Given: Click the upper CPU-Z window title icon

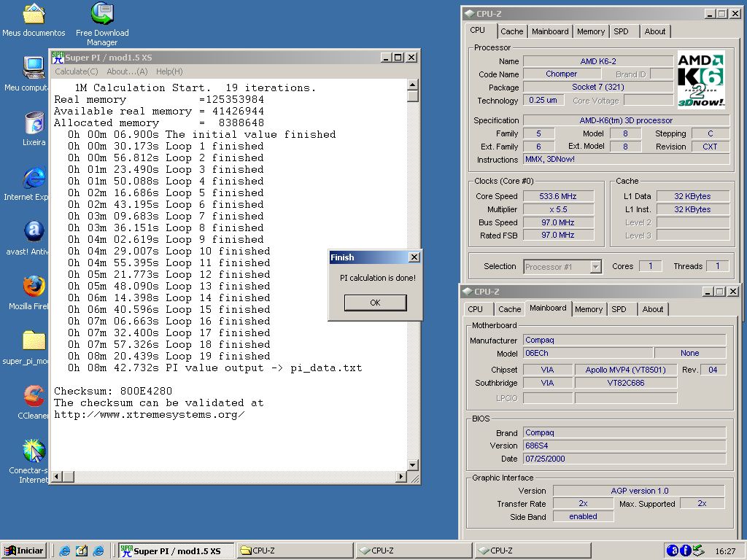Looking at the screenshot, I should 469,14.
